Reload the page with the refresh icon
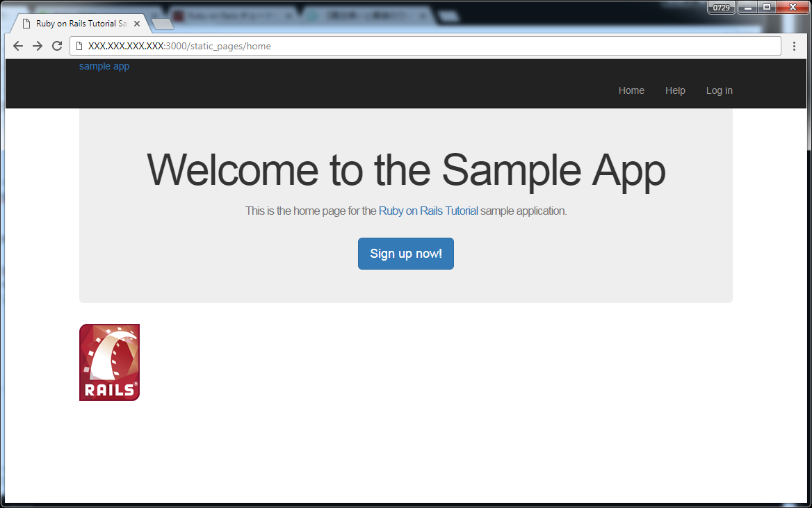The image size is (812, 508). pos(57,46)
